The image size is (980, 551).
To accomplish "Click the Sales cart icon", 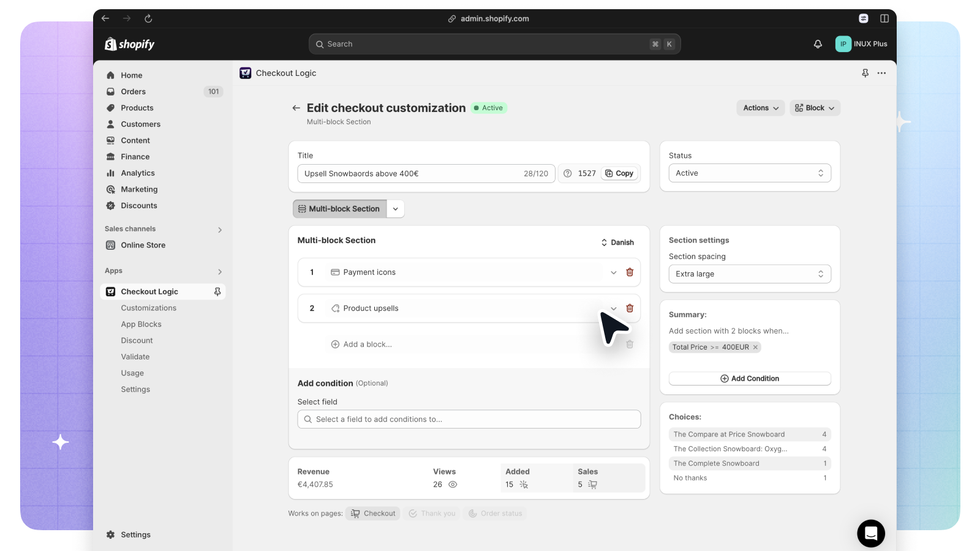I will tap(592, 484).
